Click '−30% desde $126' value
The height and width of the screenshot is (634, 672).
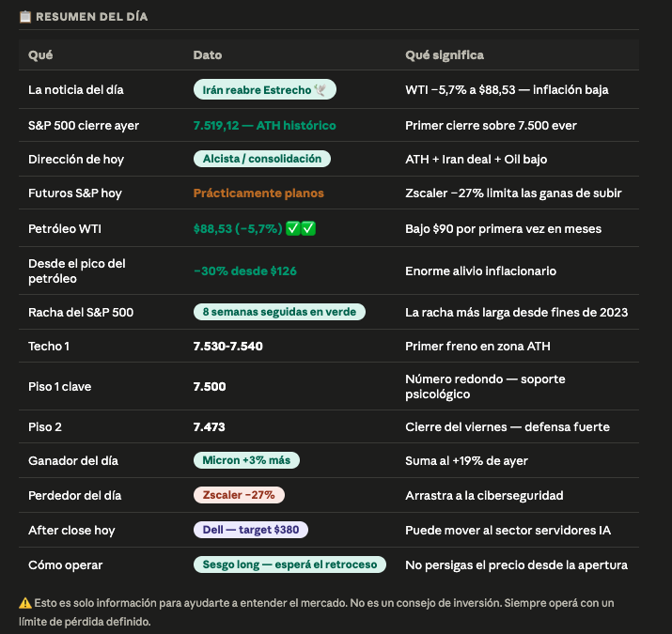point(244,271)
